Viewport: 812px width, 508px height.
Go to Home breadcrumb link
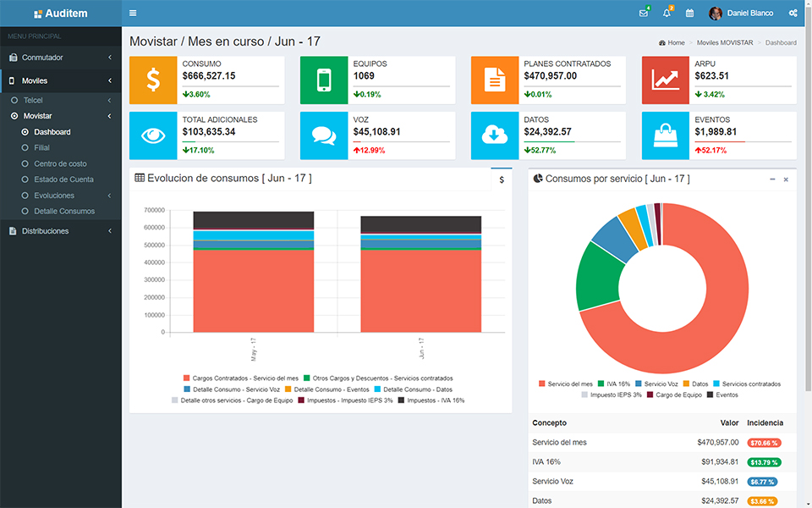(x=676, y=43)
